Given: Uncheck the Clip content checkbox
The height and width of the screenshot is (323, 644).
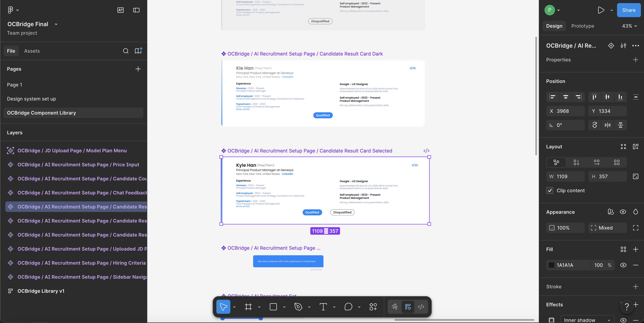Looking at the screenshot, I should tap(550, 191).
